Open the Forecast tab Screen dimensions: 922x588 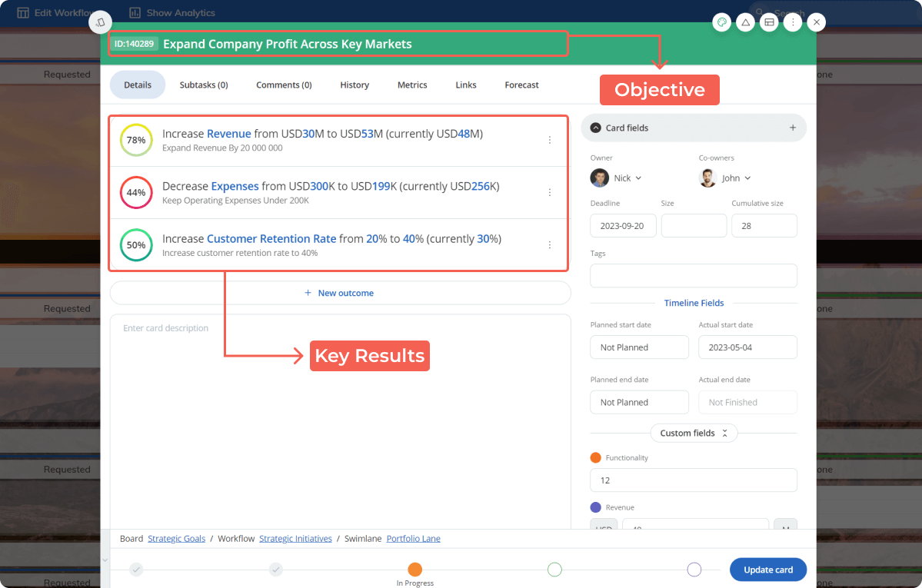[x=521, y=85]
